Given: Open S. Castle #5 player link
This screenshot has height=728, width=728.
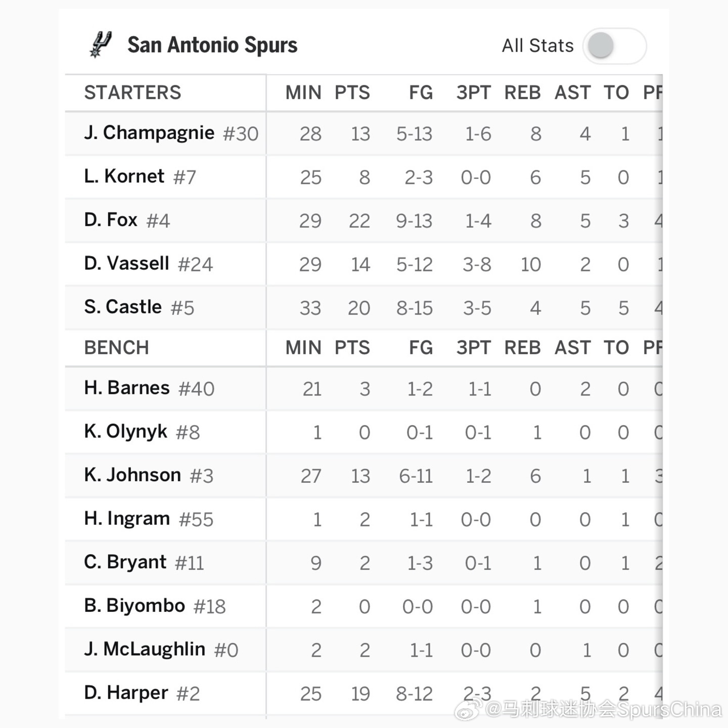Looking at the screenshot, I should click(x=139, y=307).
